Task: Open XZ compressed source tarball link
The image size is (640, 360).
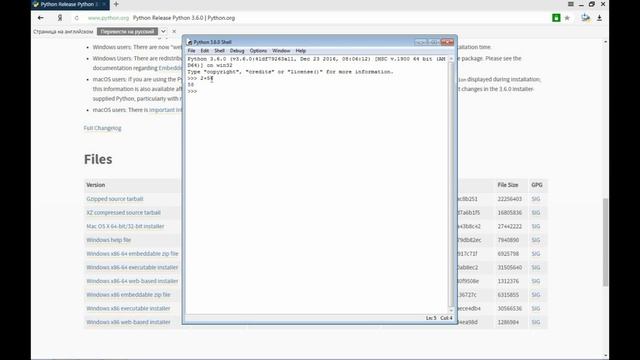Action: tap(123, 213)
